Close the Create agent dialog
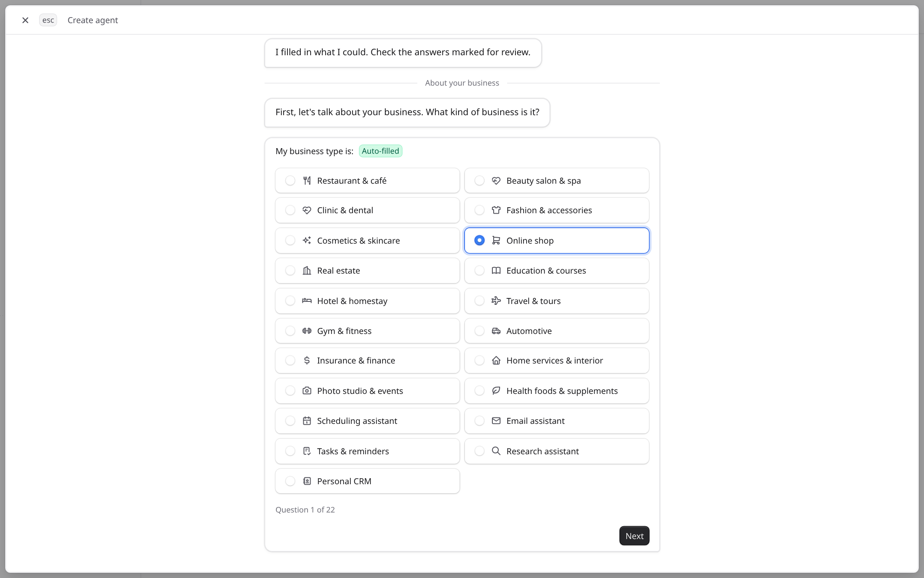The image size is (924, 578). (25, 20)
